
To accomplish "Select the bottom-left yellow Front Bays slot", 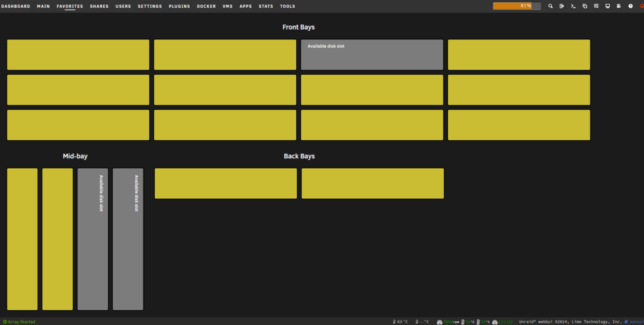I will [78, 125].
